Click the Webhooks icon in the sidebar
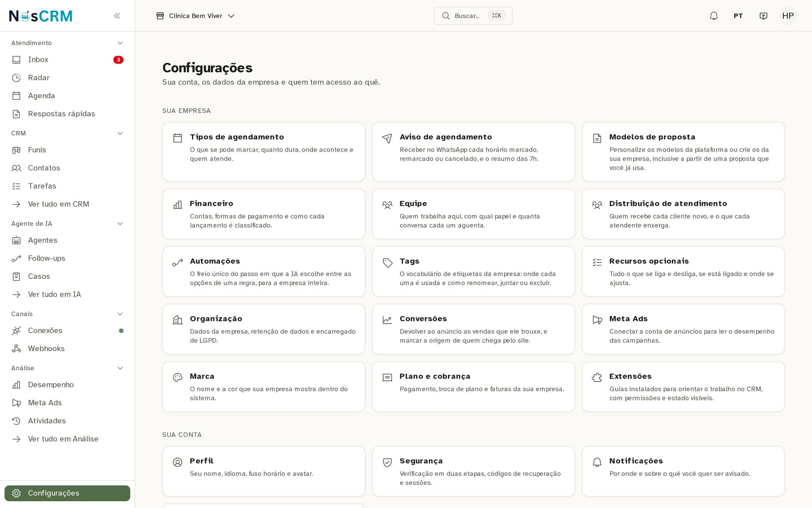Screen dimensions: 812x508 click(16, 349)
